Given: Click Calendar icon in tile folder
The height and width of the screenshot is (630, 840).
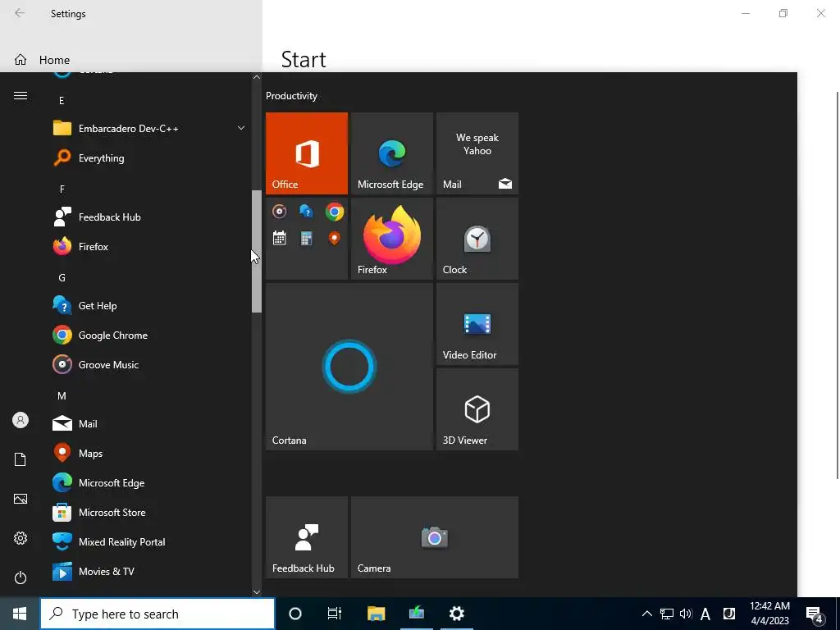Looking at the screenshot, I should pos(279,238).
